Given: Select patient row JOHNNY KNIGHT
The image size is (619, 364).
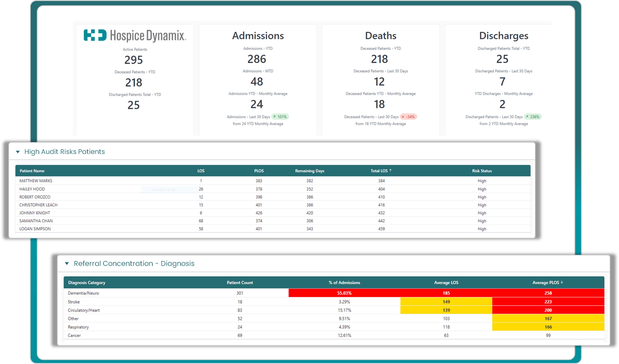Looking at the screenshot, I should click(273, 213).
